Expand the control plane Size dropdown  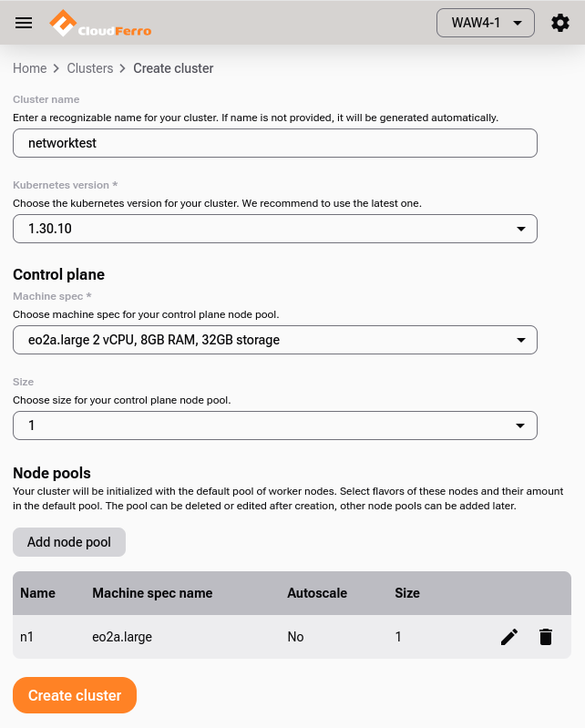[275, 426]
